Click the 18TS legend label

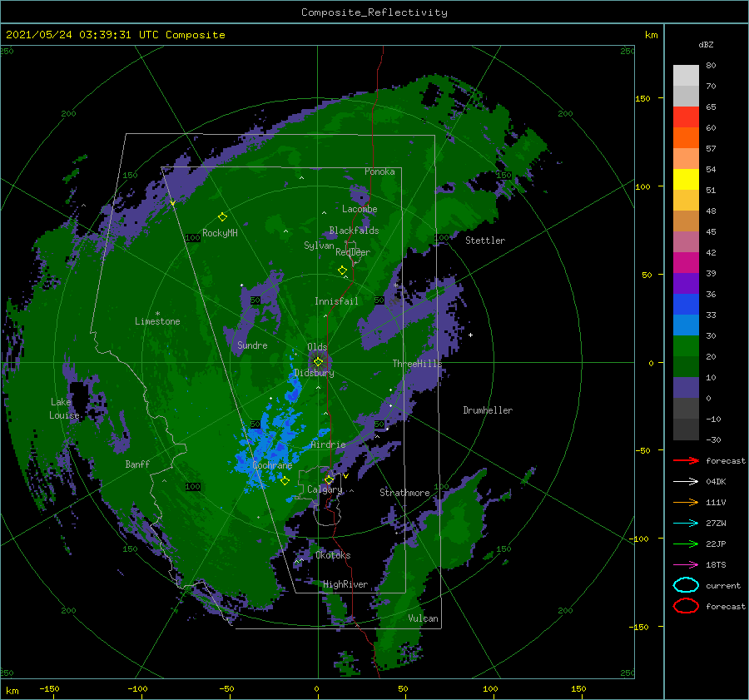pyautogui.click(x=716, y=565)
